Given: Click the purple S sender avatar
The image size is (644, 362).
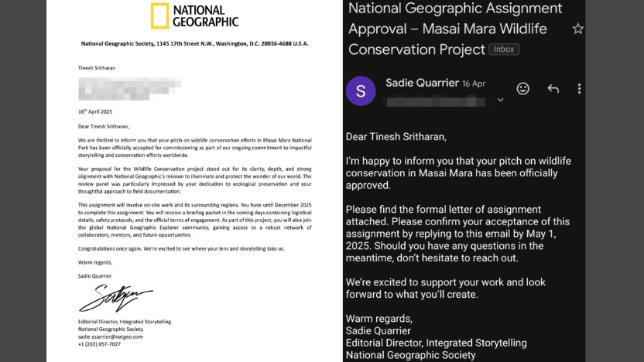Looking at the screenshot, I should pos(361,91).
